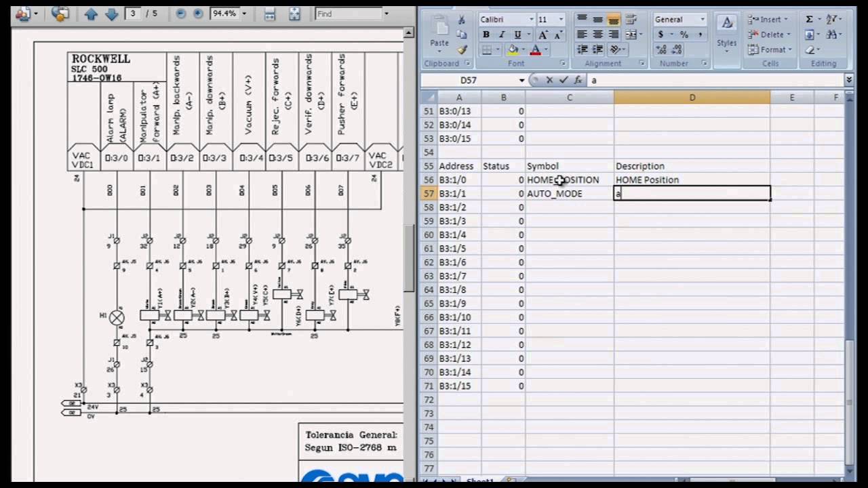Fit PDF page to width
This screenshot has height=488, width=868.
click(269, 14)
